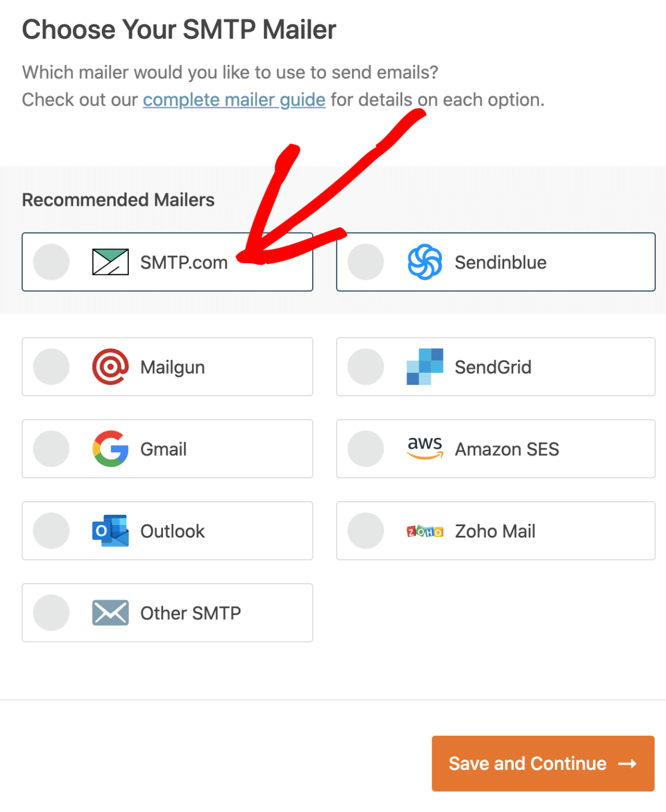Choose the Outlook radio button

[x=51, y=530]
